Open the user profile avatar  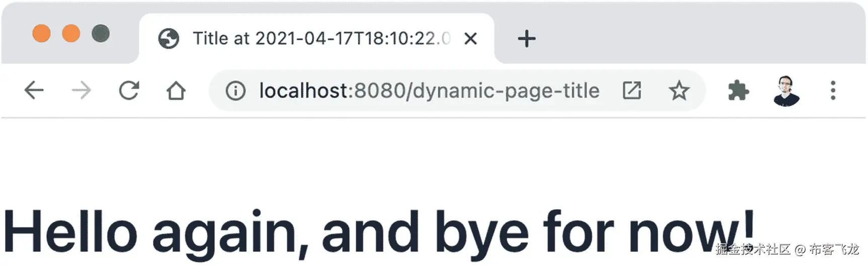tap(786, 91)
